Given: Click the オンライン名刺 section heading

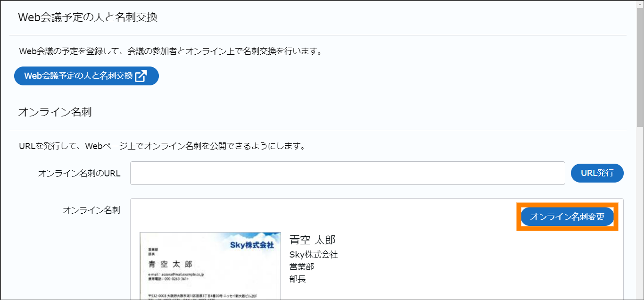Looking at the screenshot, I should pos(55,112).
